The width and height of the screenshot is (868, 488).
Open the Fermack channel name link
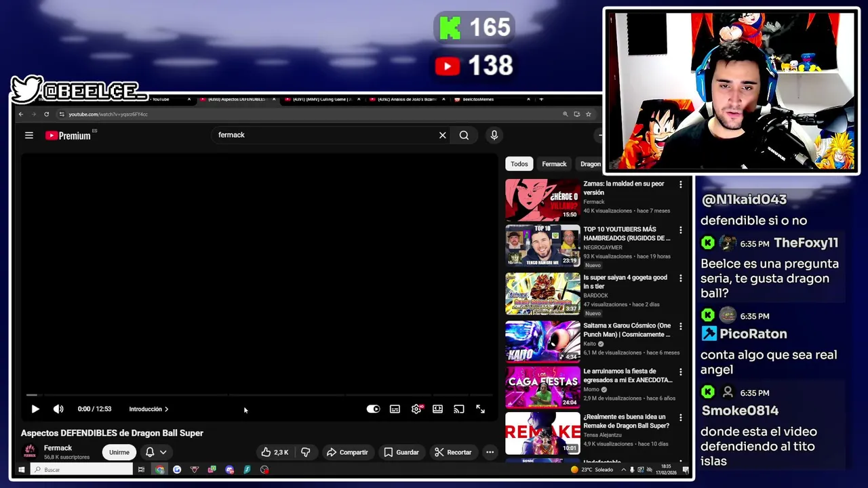tap(58, 448)
